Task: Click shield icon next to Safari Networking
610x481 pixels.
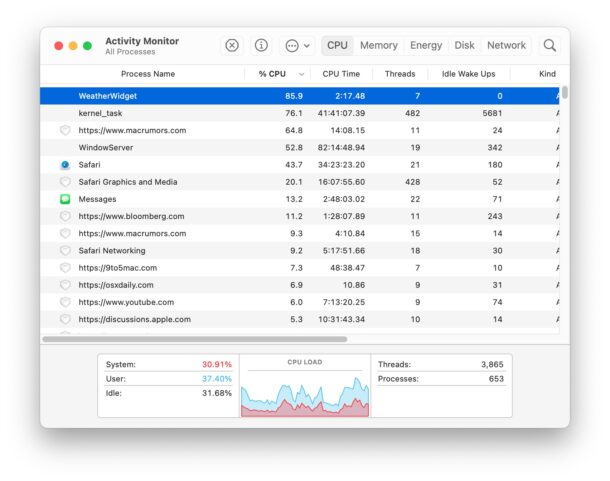Action: pos(65,251)
